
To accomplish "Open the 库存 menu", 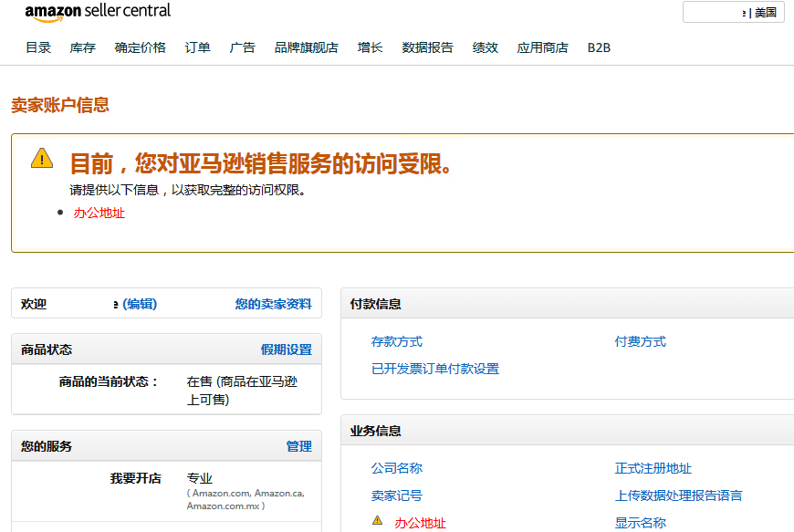I will (x=82, y=47).
